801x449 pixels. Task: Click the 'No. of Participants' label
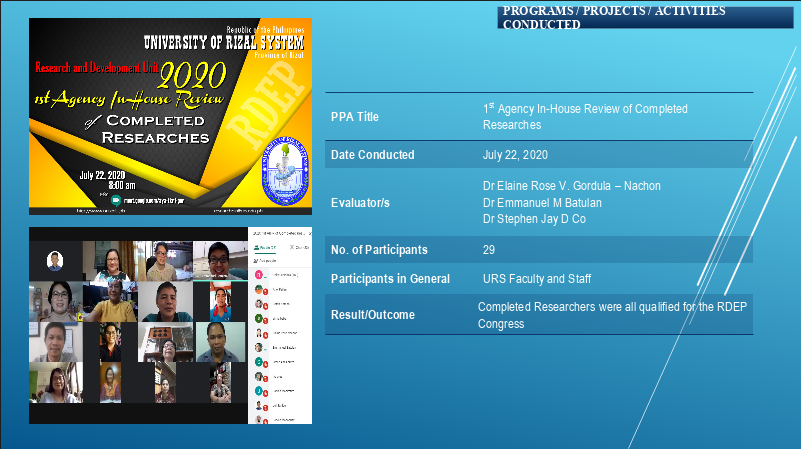click(x=379, y=250)
